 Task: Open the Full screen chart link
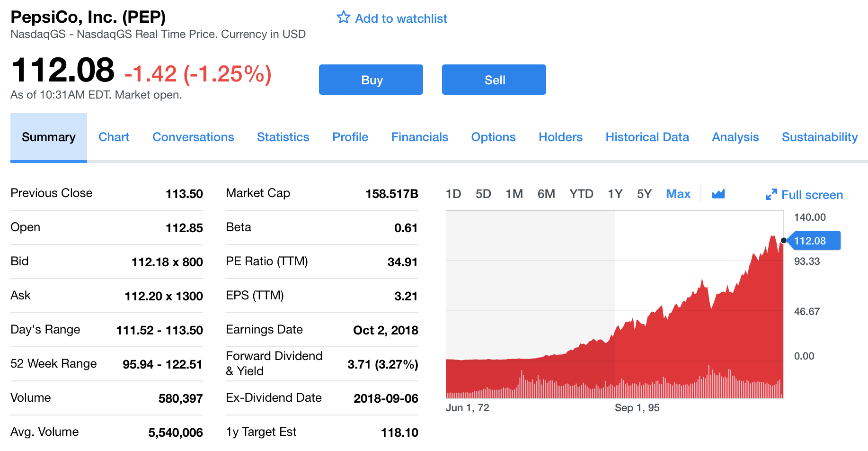tap(812, 195)
